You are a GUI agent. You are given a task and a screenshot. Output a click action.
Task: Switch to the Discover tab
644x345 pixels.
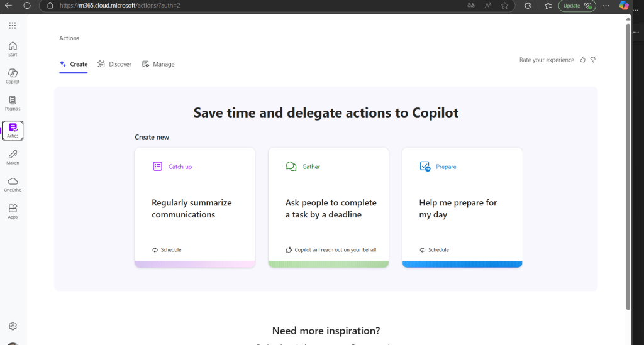click(x=114, y=64)
